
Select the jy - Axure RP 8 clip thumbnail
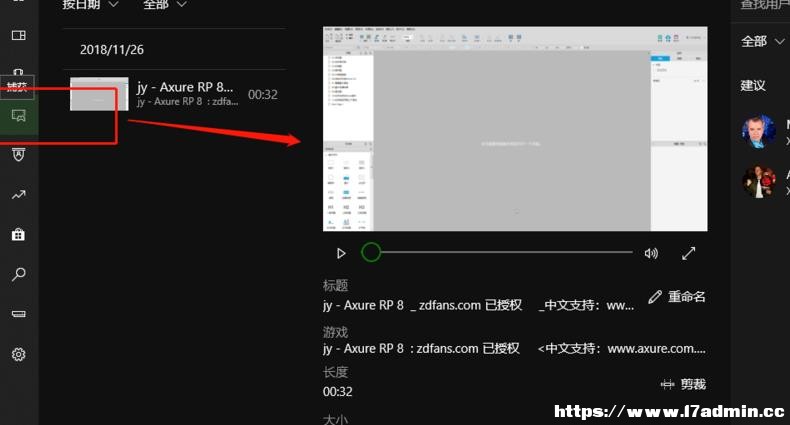point(99,94)
